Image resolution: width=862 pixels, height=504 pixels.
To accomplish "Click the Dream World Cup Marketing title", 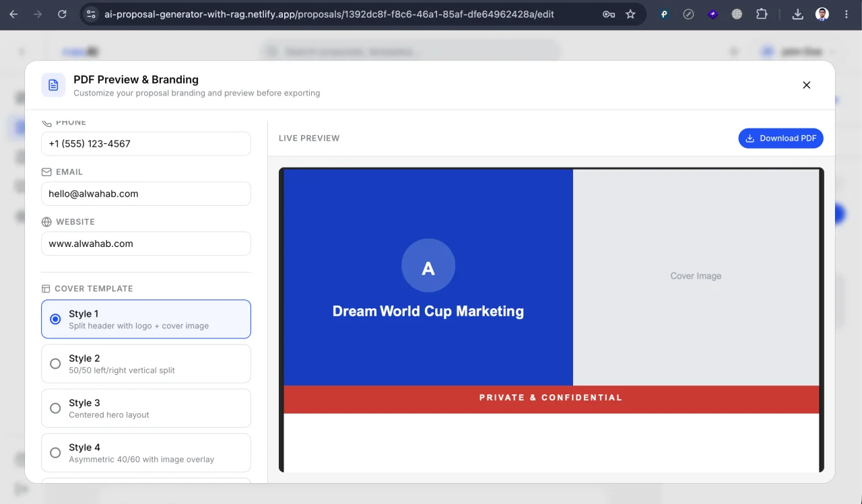I will (428, 311).
